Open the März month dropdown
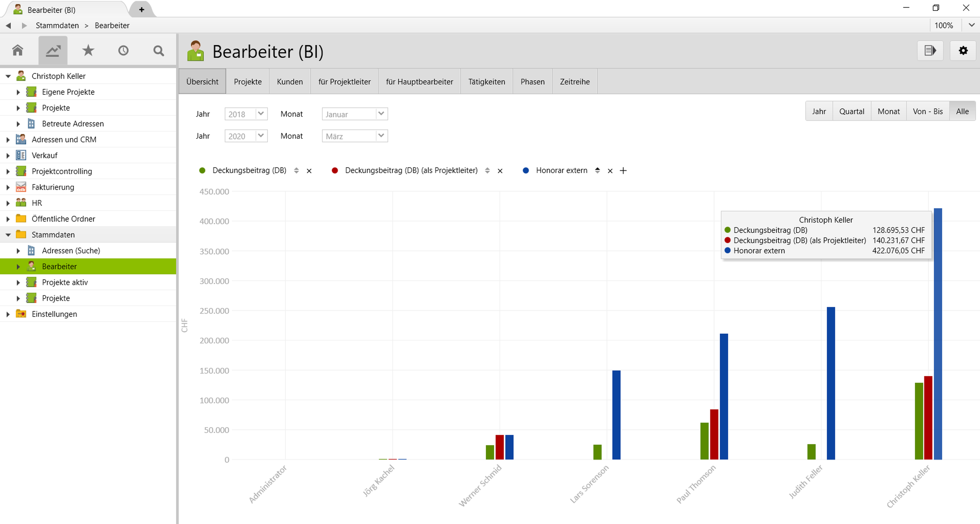This screenshot has width=980, height=524. click(381, 136)
